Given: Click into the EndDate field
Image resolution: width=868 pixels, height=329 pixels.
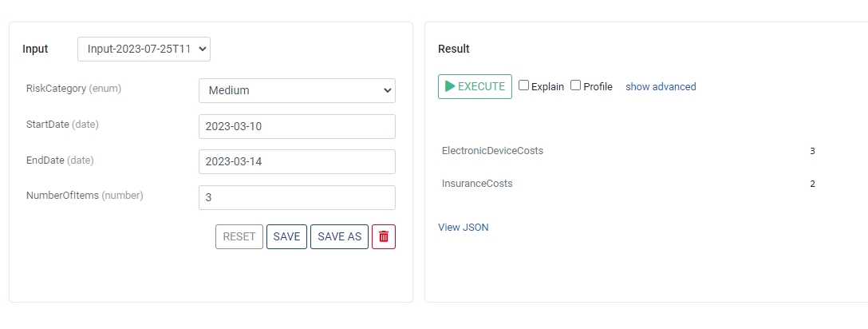Looking at the screenshot, I should [297, 161].
